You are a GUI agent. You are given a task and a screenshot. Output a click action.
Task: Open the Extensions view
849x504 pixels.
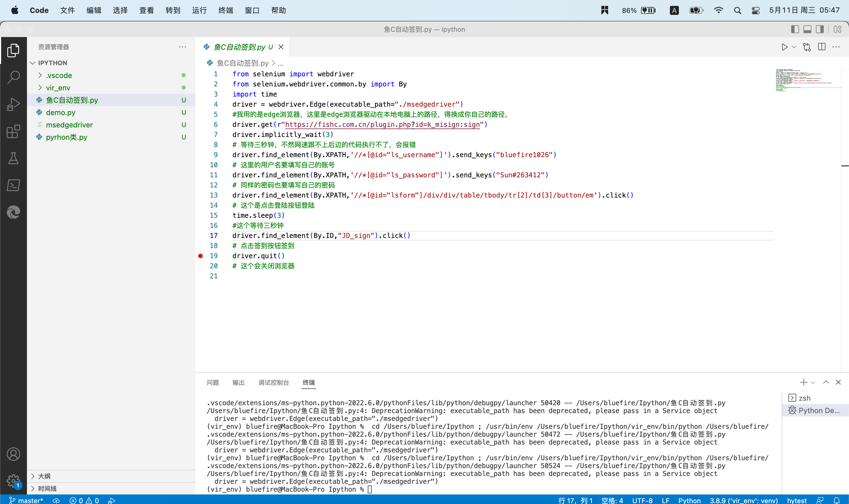click(x=13, y=131)
